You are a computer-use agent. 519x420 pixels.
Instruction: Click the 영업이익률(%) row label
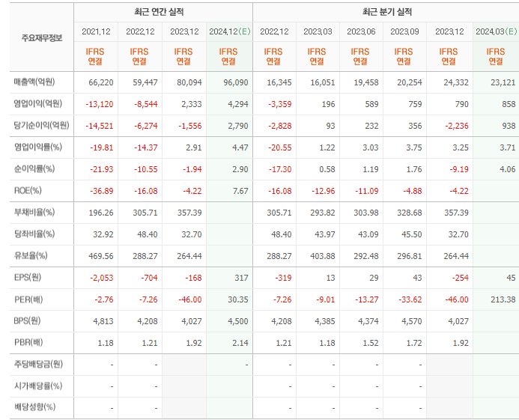point(37,147)
